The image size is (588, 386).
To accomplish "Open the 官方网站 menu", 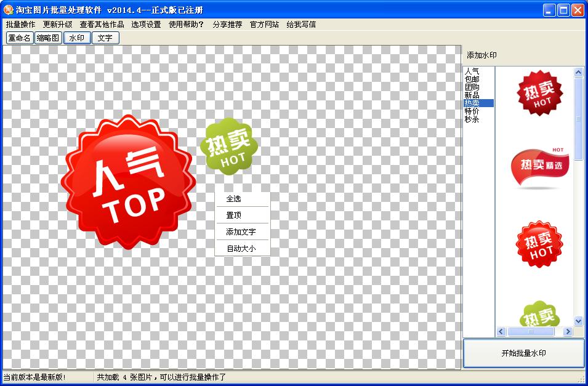I will 264,25.
